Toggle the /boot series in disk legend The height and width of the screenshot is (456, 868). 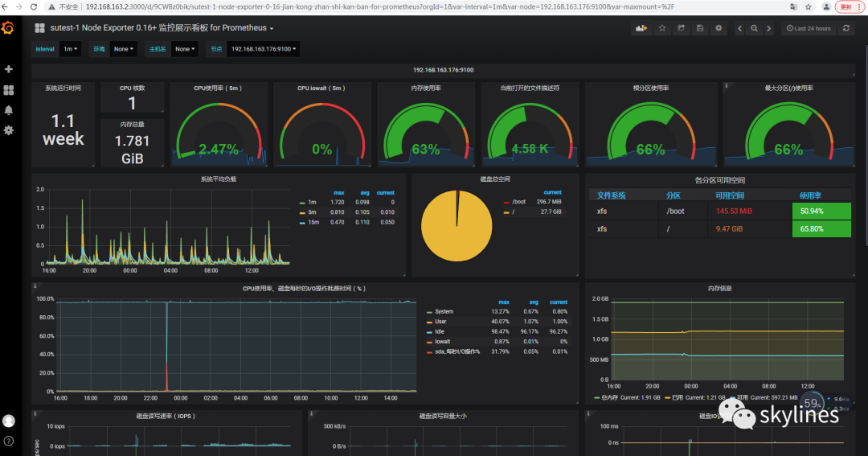pyautogui.click(x=518, y=202)
